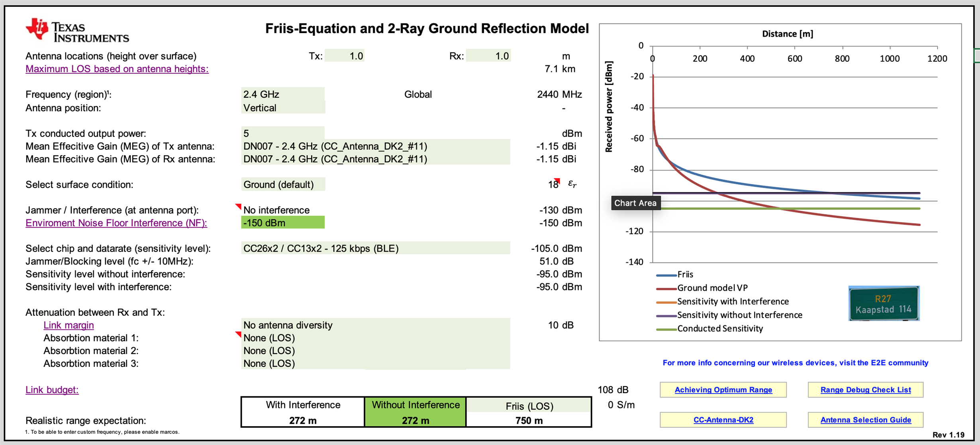Click the red comment marker next to No interference
The width and height of the screenshot is (980, 445).
pos(239,206)
